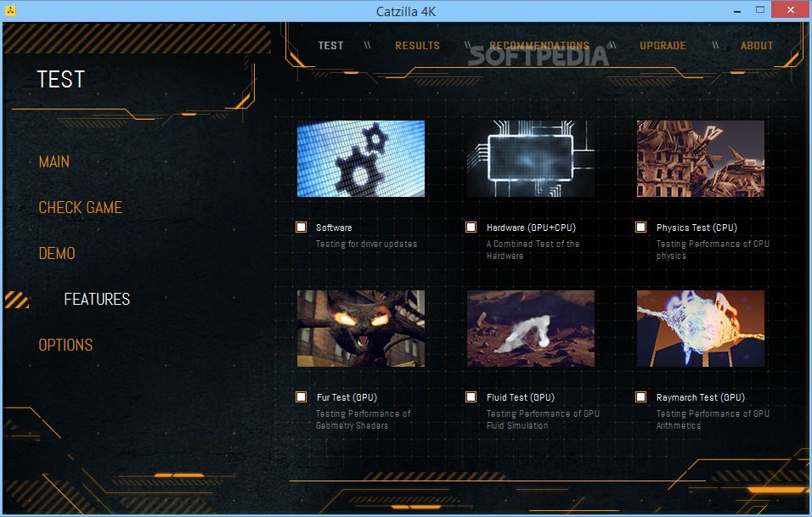Click the Fluid Test smoke thumbnail

[531, 329]
